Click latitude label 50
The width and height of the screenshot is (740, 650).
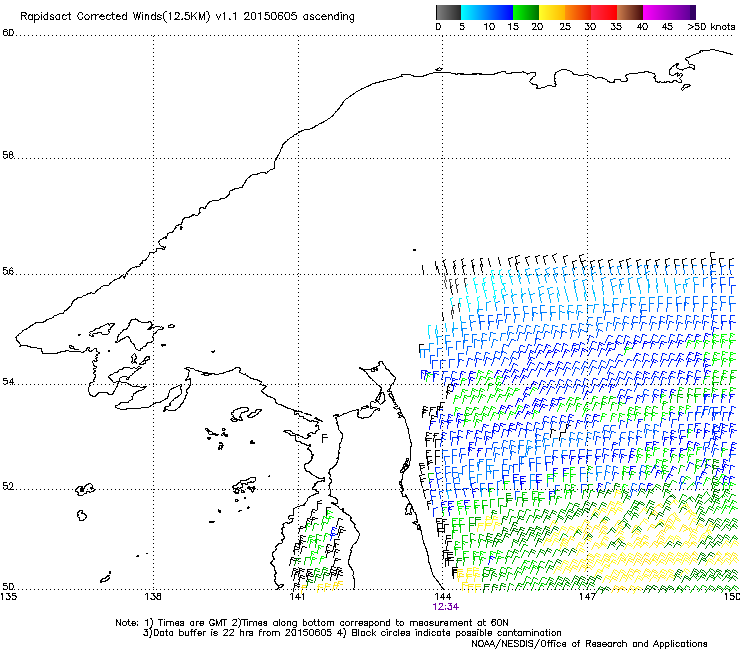(x=8, y=586)
